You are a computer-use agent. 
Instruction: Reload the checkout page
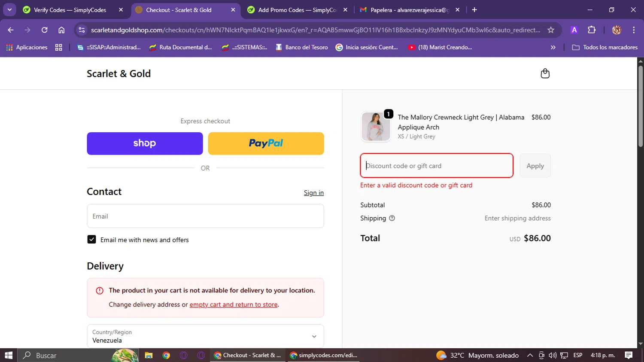[44, 30]
